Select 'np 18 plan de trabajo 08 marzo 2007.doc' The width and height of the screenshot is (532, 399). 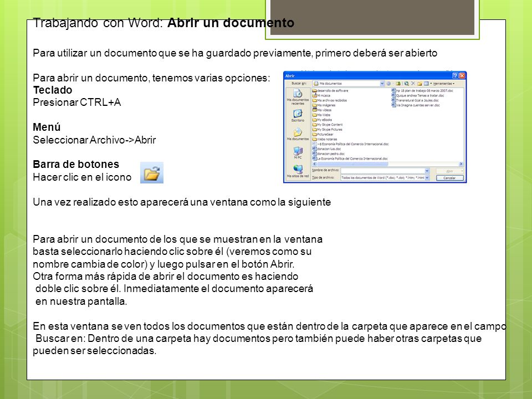point(422,90)
